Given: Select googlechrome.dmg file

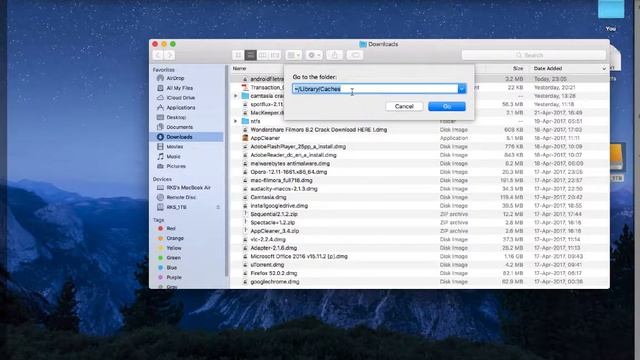Looking at the screenshot, I should click(420, 282).
